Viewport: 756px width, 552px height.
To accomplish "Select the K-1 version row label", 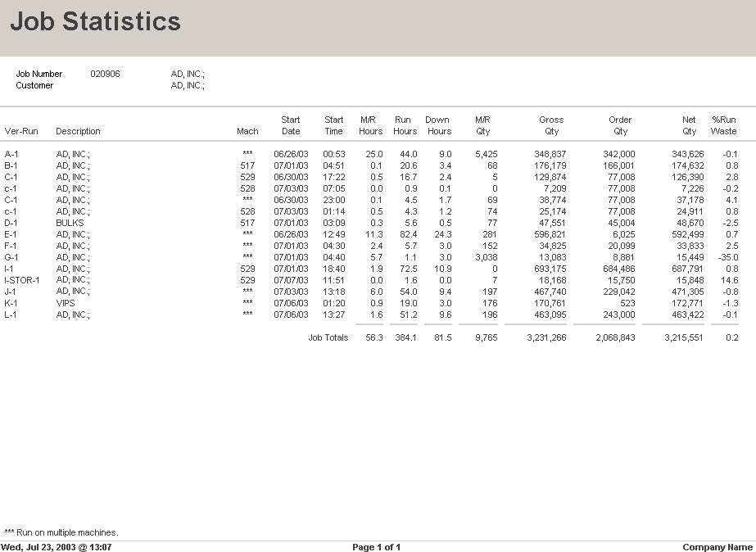I will tap(11, 303).
